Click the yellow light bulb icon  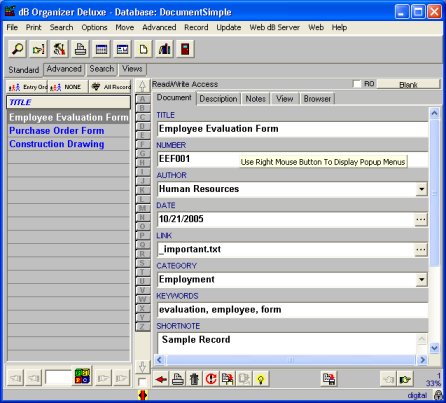point(261,379)
